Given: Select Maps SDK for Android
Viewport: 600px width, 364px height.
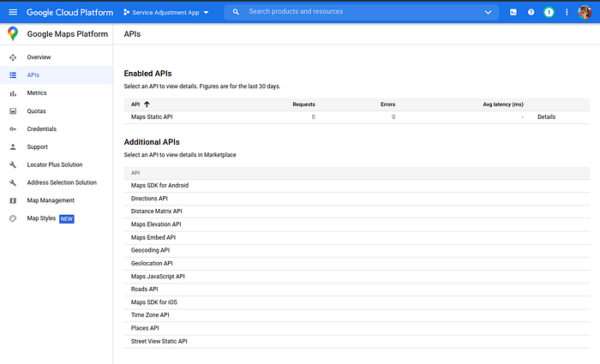Looking at the screenshot, I should 357,186.
